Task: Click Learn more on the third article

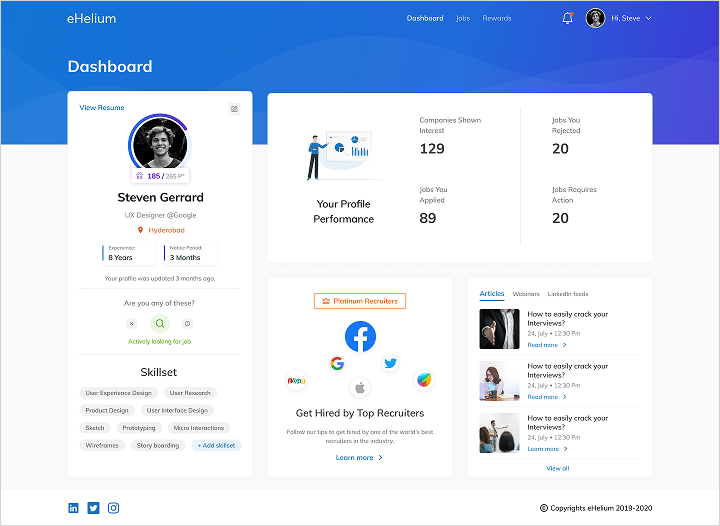Action: 543,449
